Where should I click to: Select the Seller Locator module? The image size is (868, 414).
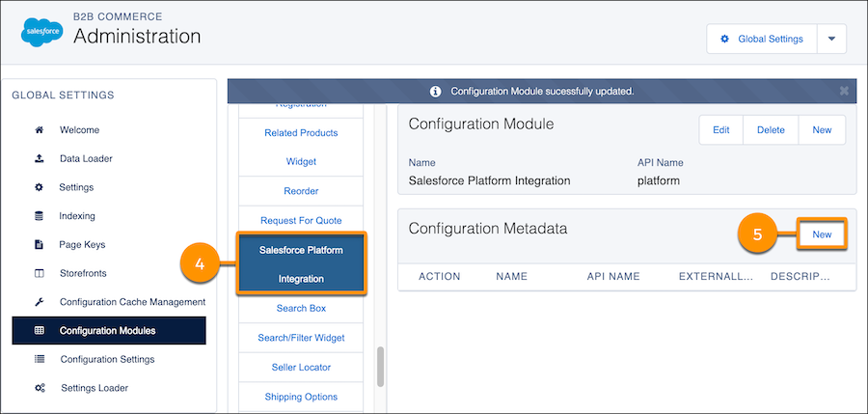301,367
